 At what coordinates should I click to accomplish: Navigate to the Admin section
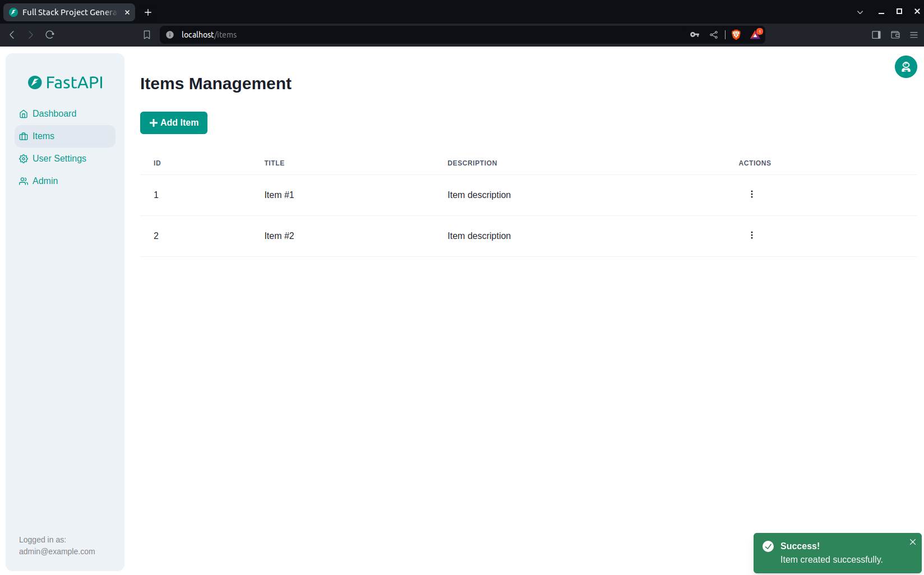(x=45, y=181)
